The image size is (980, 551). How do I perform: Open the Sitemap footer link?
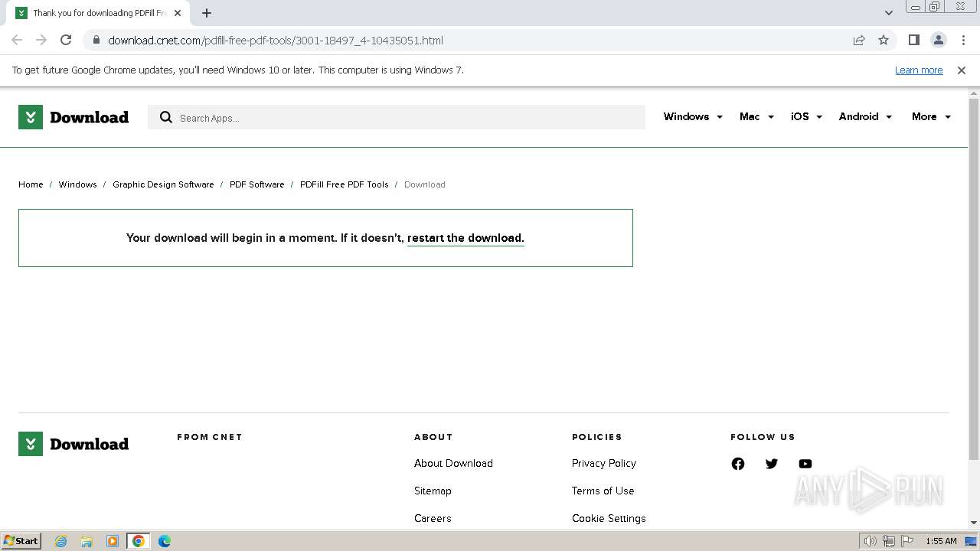click(433, 491)
